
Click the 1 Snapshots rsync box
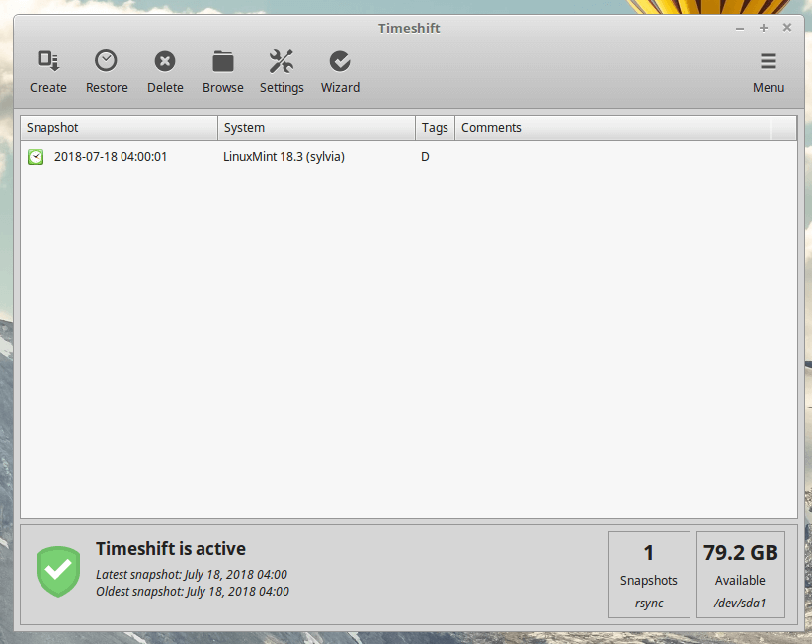649,575
